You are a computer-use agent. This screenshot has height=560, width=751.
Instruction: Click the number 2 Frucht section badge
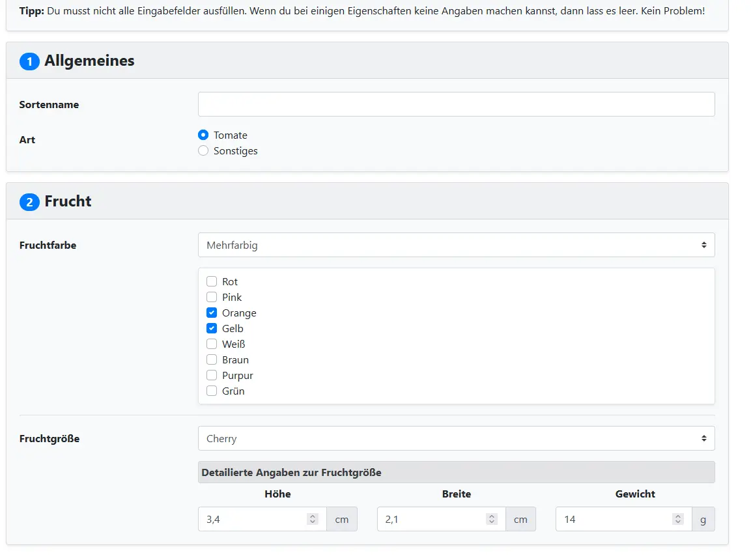coord(29,203)
